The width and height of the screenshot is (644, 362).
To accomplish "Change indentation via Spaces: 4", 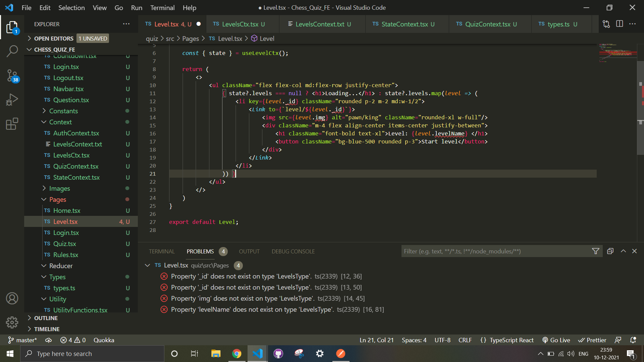I will click(414, 340).
